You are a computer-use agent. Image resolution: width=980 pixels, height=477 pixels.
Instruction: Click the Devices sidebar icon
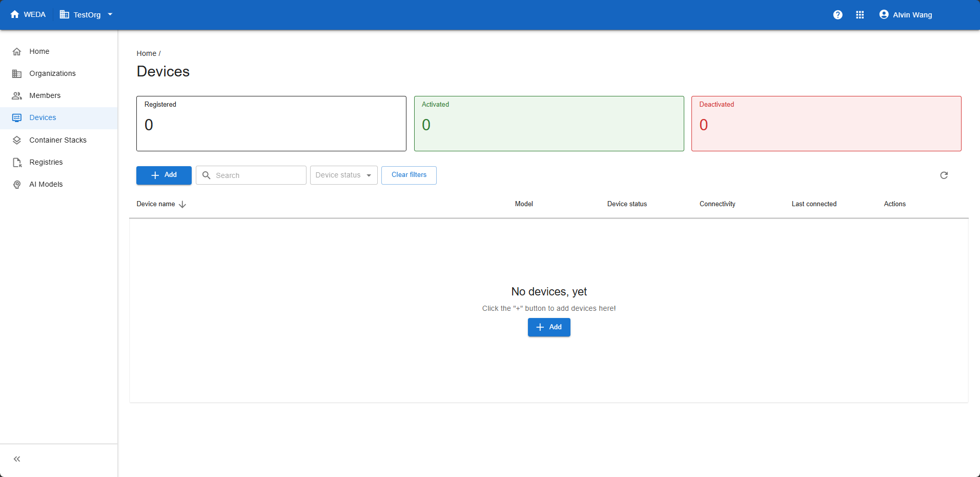17,118
